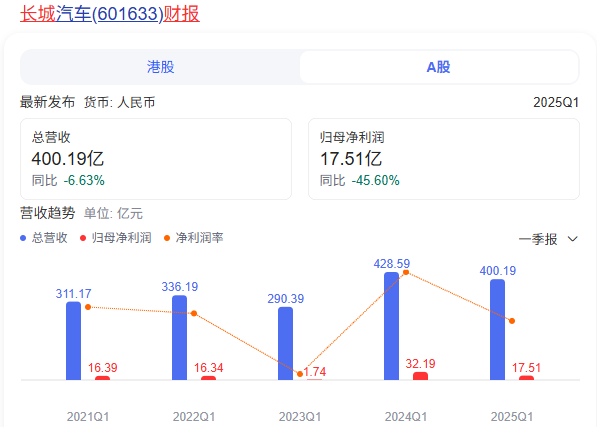Click the 2025Q1 net profit bar 17.51
This screenshot has height=427, width=597.
tap(526, 378)
